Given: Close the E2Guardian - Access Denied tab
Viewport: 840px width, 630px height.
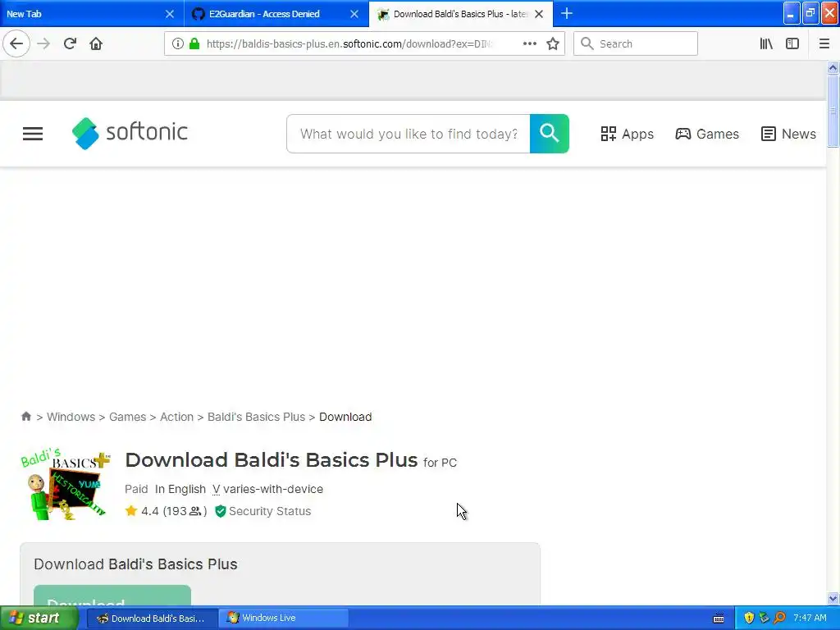Looking at the screenshot, I should pos(354,14).
